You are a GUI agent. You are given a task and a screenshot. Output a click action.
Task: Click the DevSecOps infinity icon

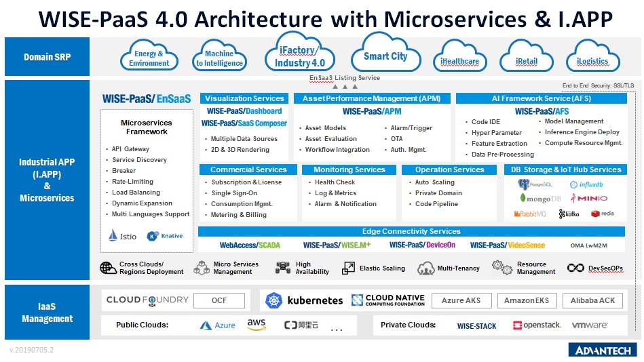[x=575, y=268]
